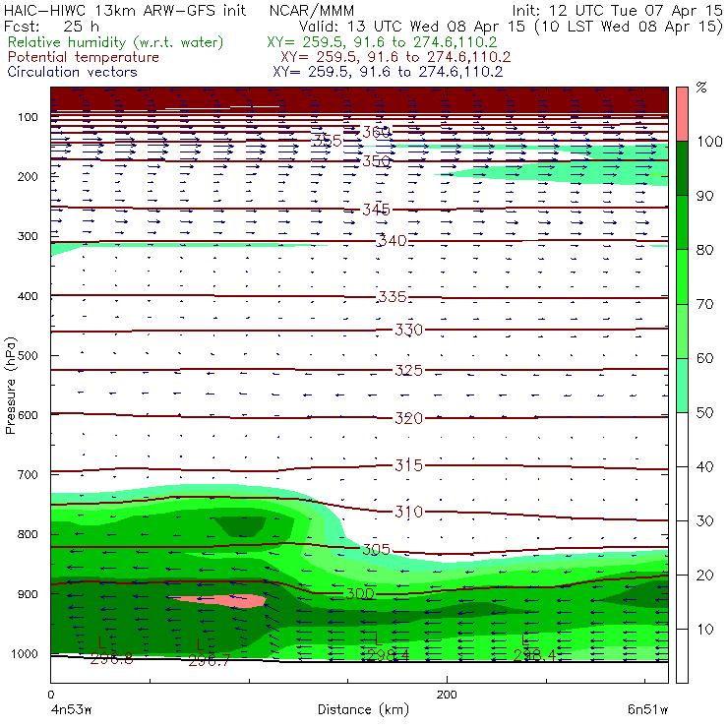
Task: Click the 310 isentrope contour label
Action: tap(409, 512)
